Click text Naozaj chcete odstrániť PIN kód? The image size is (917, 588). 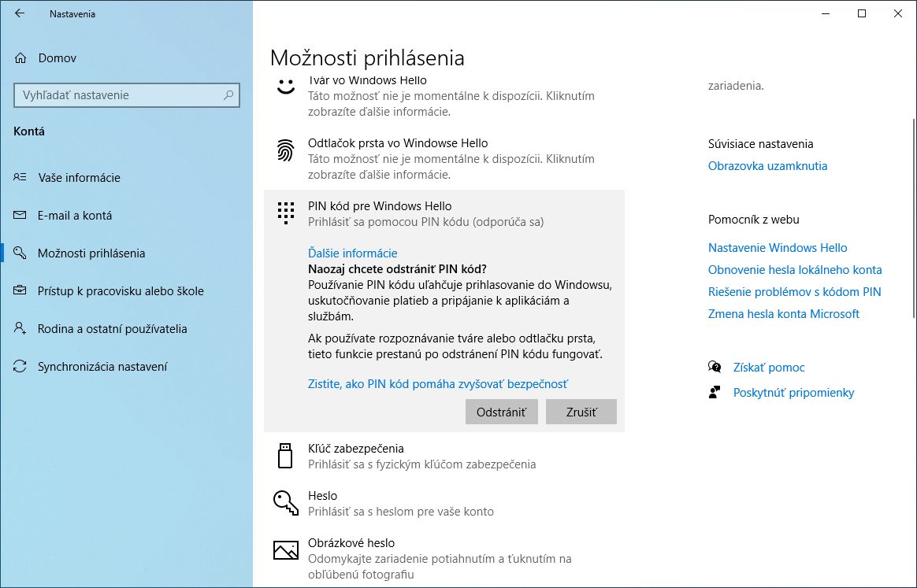point(397,269)
